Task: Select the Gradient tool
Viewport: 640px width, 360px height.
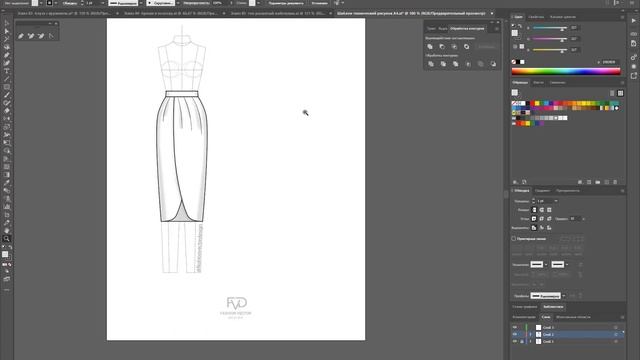Action: pos(7,175)
